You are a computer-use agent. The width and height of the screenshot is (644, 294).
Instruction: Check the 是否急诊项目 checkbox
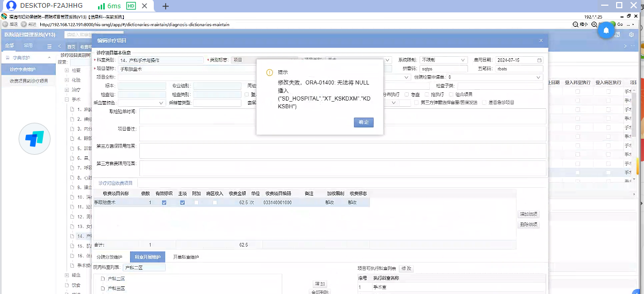484,103
